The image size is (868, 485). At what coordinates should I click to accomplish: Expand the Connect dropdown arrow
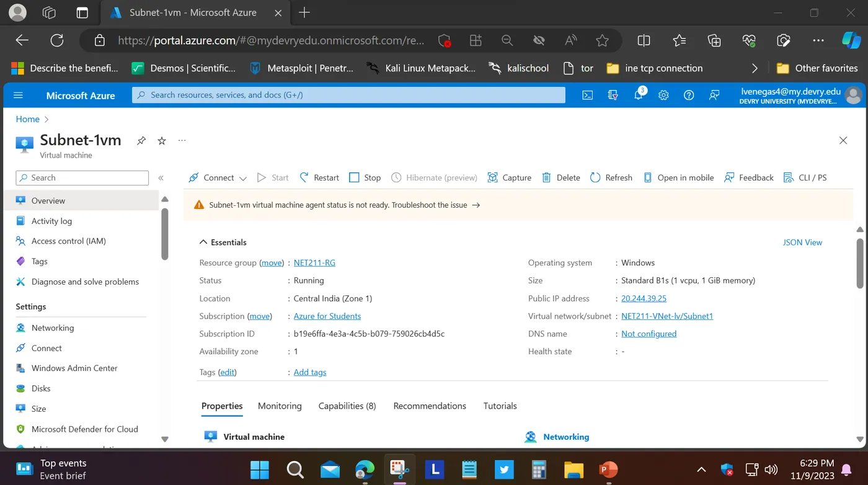[243, 178]
